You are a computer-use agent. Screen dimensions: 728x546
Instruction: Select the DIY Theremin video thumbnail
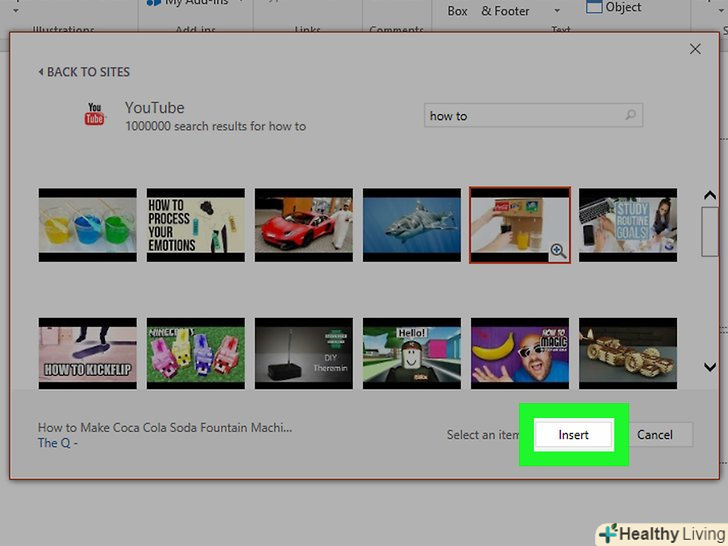tap(303, 353)
